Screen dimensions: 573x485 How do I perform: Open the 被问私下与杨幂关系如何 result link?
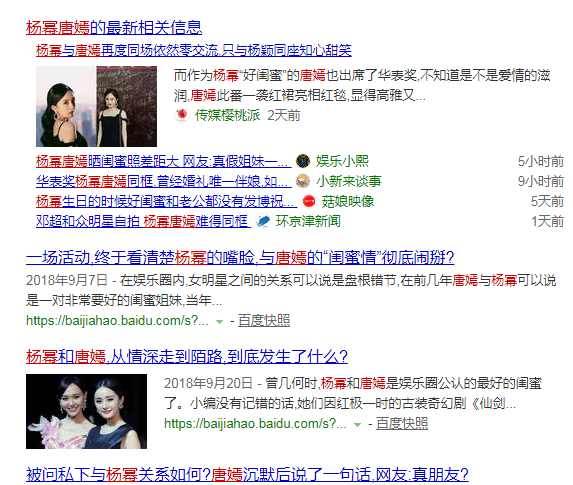pyautogui.click(x=247, y=474)
